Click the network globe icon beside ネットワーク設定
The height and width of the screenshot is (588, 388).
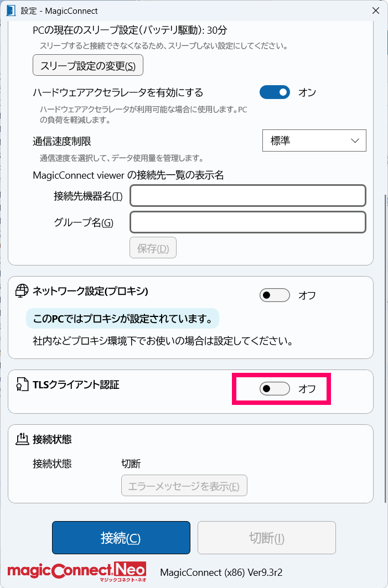coord(22,291)
